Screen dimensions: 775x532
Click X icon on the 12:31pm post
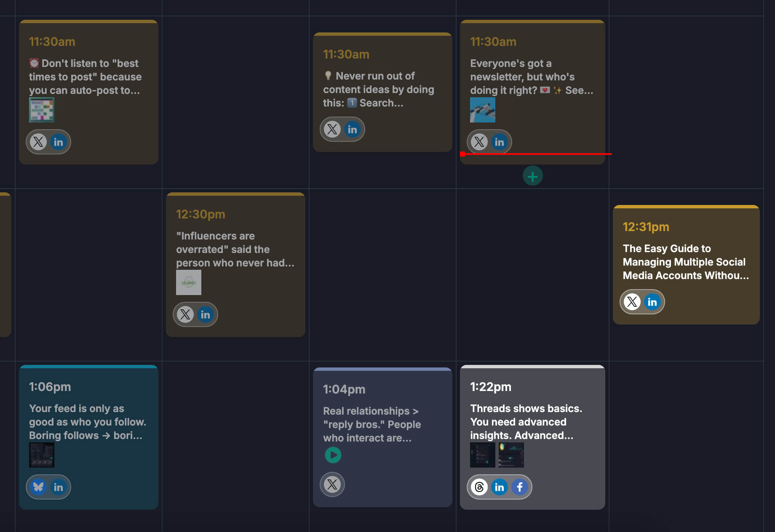[x=632, y=302]
